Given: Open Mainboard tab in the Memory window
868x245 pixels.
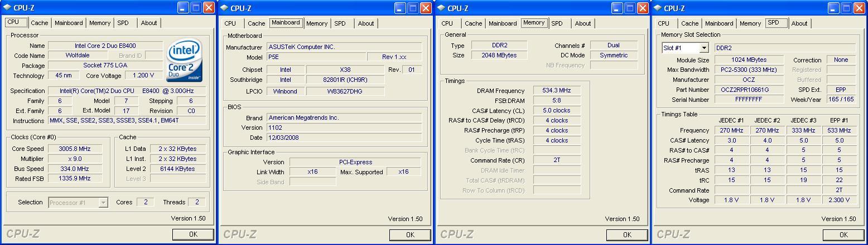Looking at the screenshot, I should (x=503, y=23).
